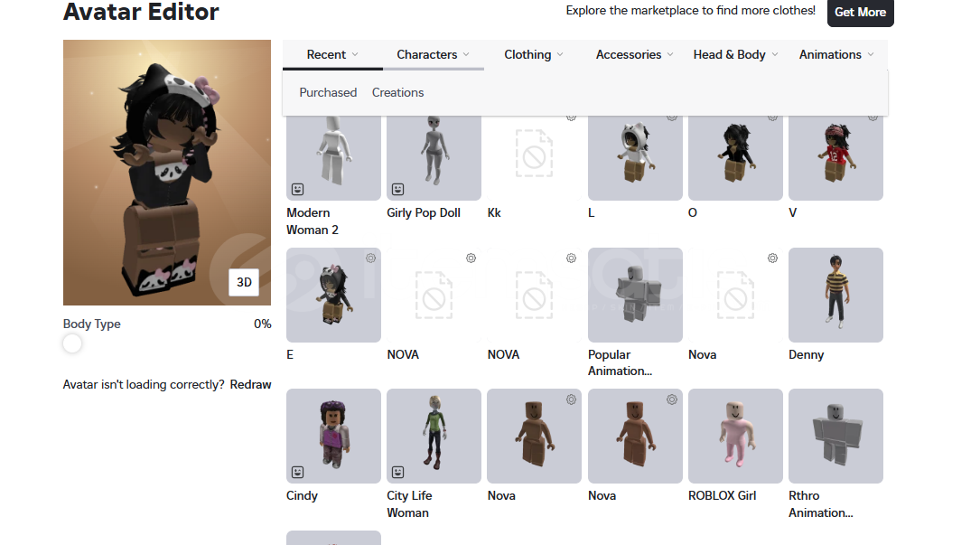Viewport: 980px width, 545px height.
Task: Click the large avatar preview image
Action: click(x=167, y=173)
